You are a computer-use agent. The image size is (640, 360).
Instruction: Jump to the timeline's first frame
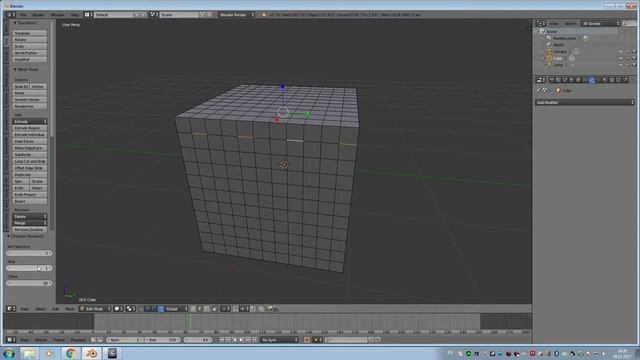[x=222, y=340]
